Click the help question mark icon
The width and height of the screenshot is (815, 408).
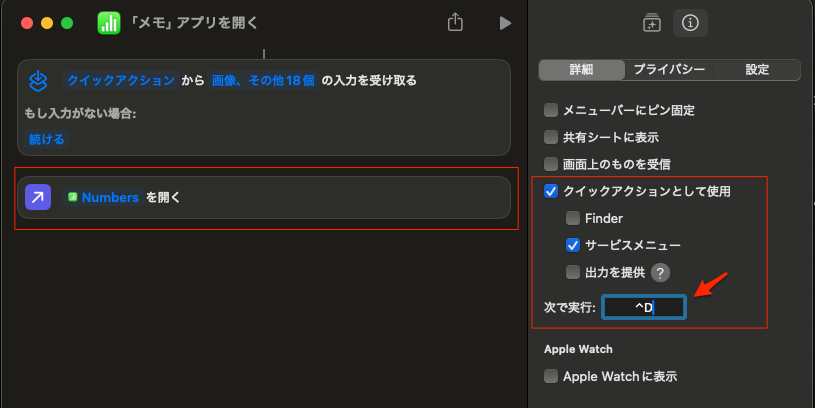point(660,272)
